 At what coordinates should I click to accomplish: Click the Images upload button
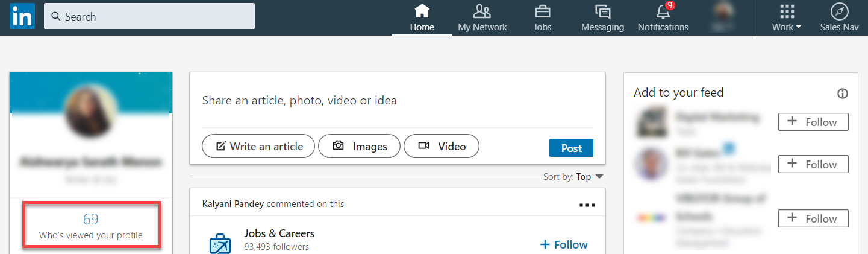click(359, 146)
